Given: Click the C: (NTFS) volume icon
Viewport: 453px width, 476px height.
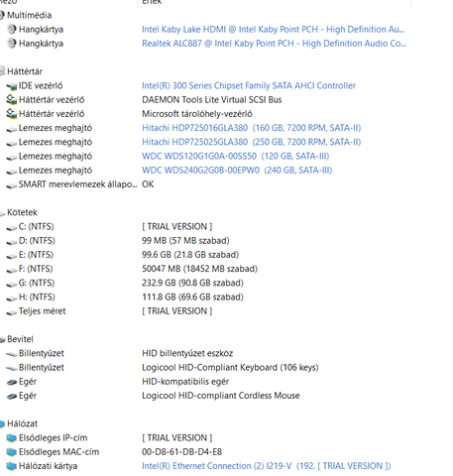Looking at the screenshot, I should pos(12,228).
